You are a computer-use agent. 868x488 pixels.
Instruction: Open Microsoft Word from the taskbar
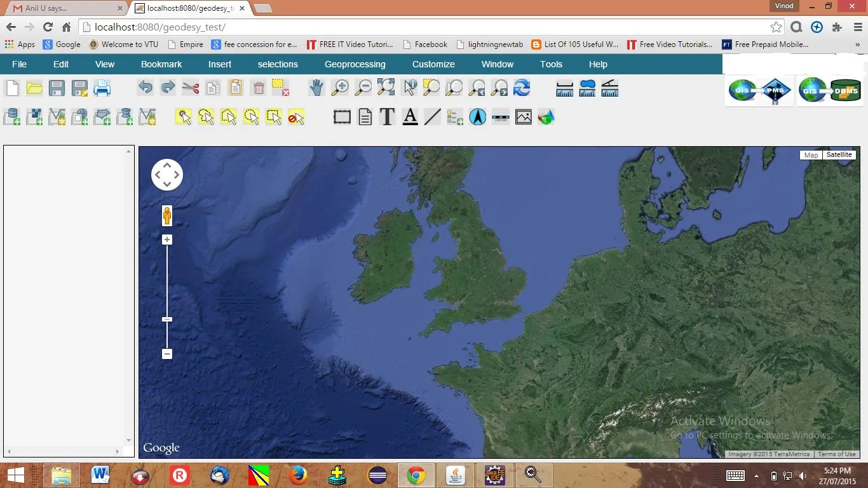pos(101,475)
